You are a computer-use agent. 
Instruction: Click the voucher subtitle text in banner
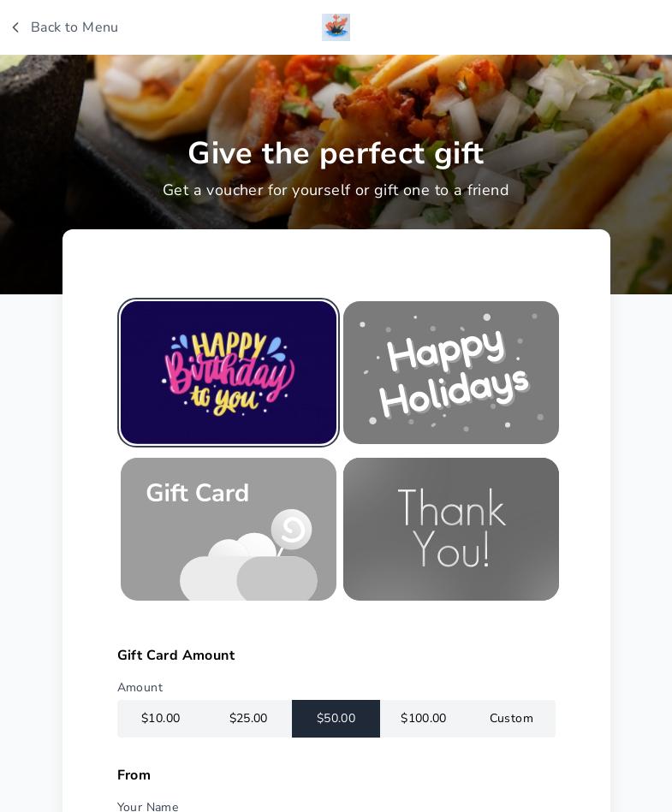pos(336,190)
